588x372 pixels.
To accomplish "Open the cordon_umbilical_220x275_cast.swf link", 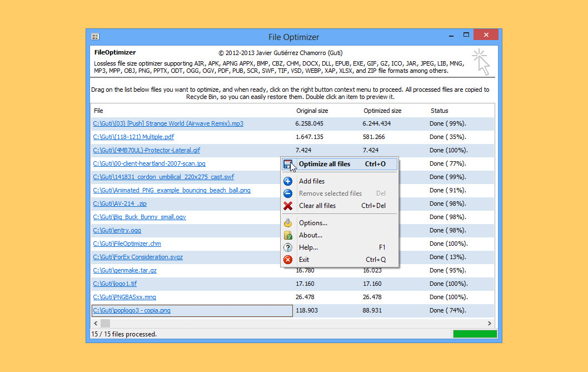I will (163, 177).
